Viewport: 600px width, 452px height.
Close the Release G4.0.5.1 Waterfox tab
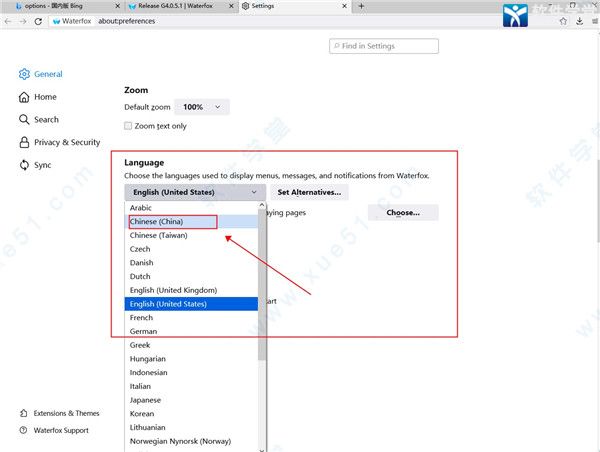(x=231, y=6)
